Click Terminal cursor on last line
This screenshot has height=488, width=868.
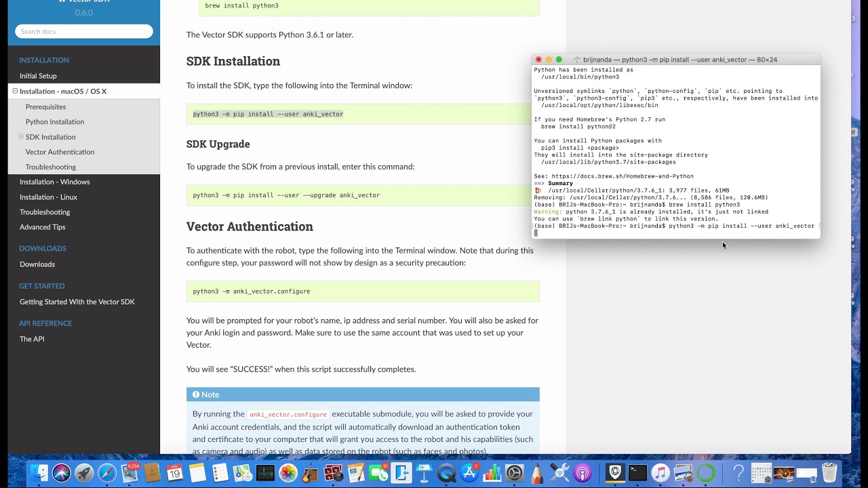coord(536,233)
